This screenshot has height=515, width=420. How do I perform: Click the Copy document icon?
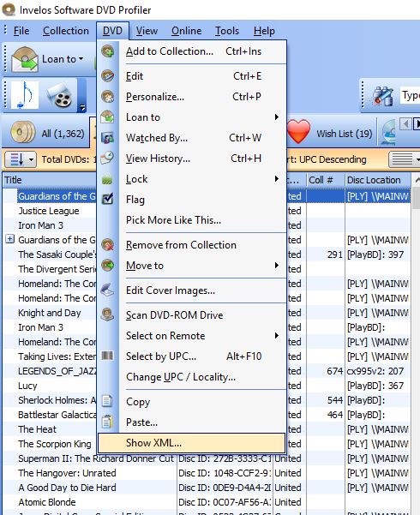(107, 401)
